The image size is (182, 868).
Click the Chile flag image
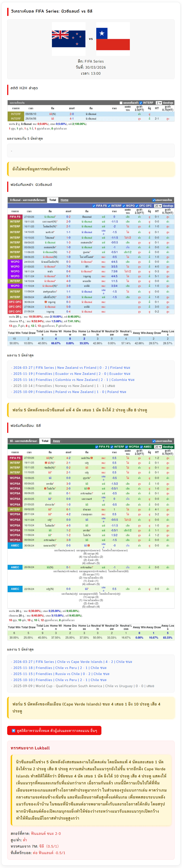(113, 39)
